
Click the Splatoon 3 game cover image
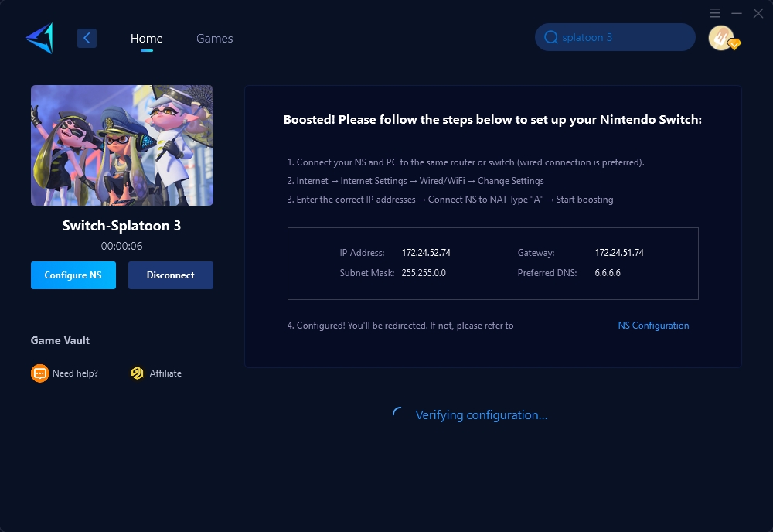coord(122,145)
